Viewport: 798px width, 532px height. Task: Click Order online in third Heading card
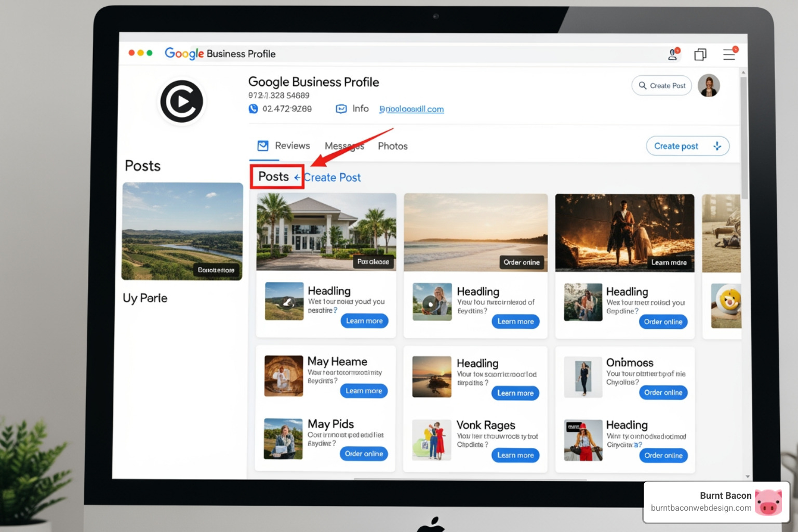tap(663, 322)
